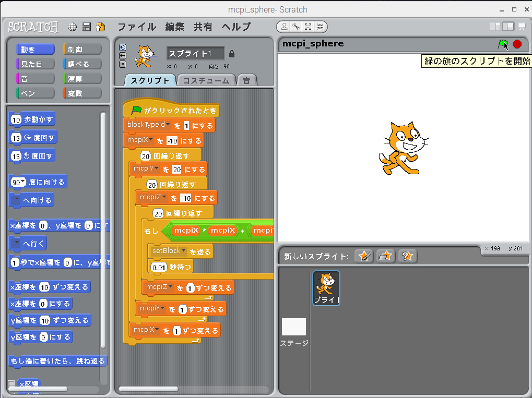This screenshot has height=398, width=532.
Task: Select the 制御 block category
Action: tap(82, 50)
